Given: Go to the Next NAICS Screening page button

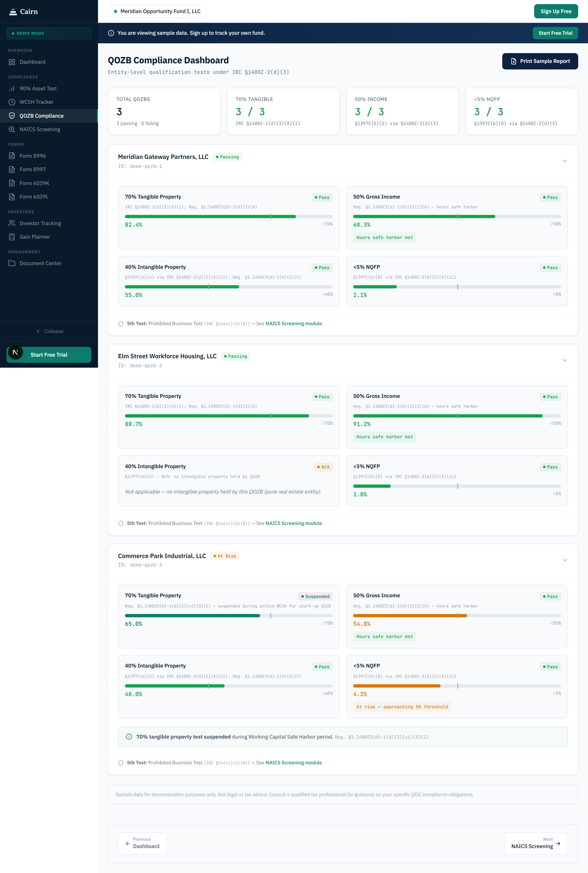Looking at the screenshot, I should coord(536,843).
